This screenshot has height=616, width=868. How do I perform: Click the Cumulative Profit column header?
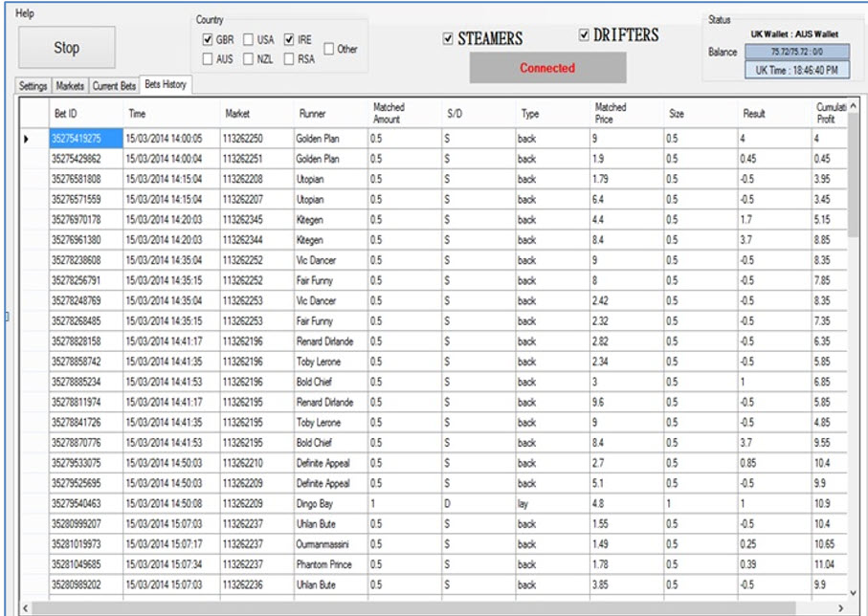pyautogui.click(x=830, y=114)
